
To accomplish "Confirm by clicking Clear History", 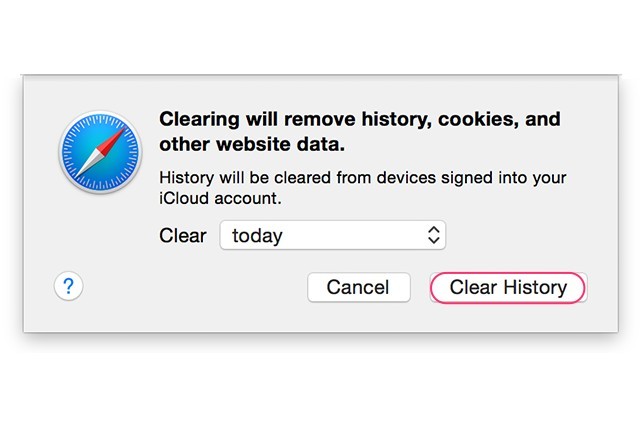I will (508, 287).
